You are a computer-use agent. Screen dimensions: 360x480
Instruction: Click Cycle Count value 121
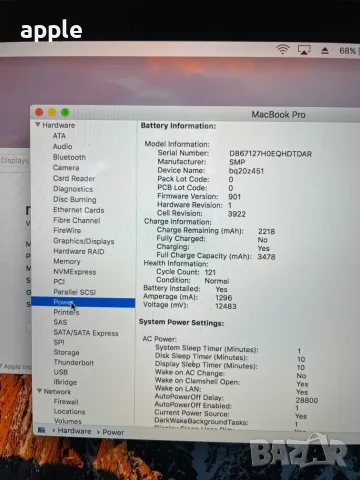(210, 272)
